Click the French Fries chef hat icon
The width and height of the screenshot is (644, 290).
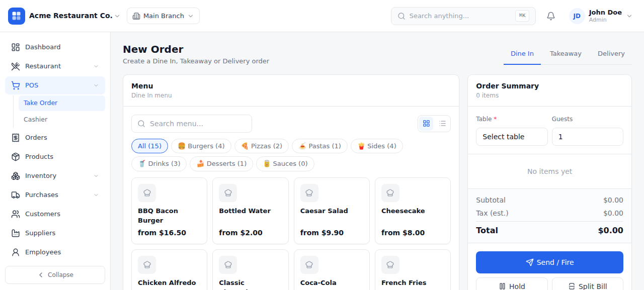point(390,265)
